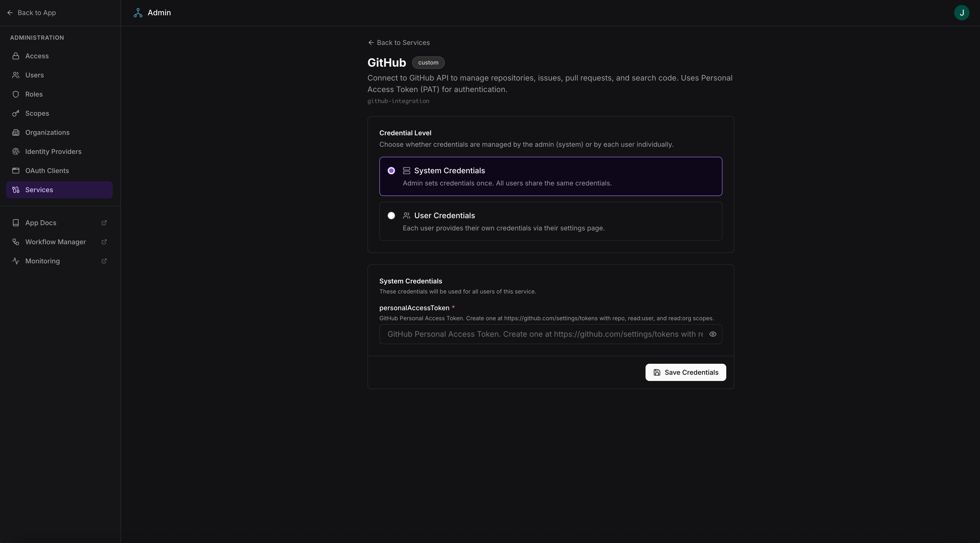Image resolution: width=980 pixels, height=543 pixels.
Task: Click the Back to Services arrow icon
Action: point(371,43)
